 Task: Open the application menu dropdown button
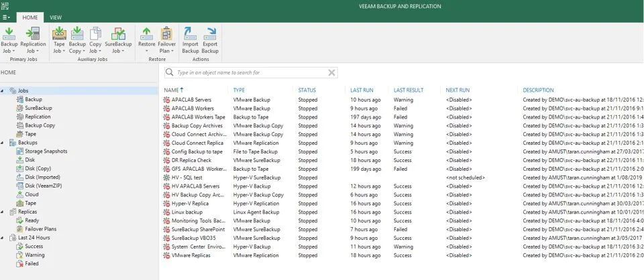tap(7, 17)
